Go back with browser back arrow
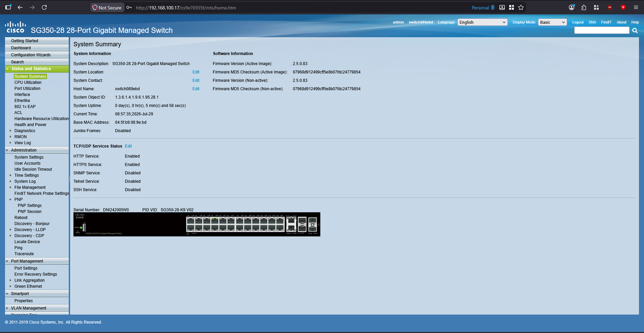644x333 pixels. [20, 7]
